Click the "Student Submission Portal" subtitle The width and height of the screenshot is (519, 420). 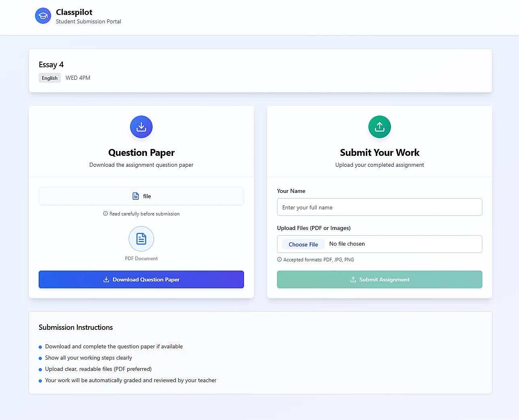click(89, 22)
